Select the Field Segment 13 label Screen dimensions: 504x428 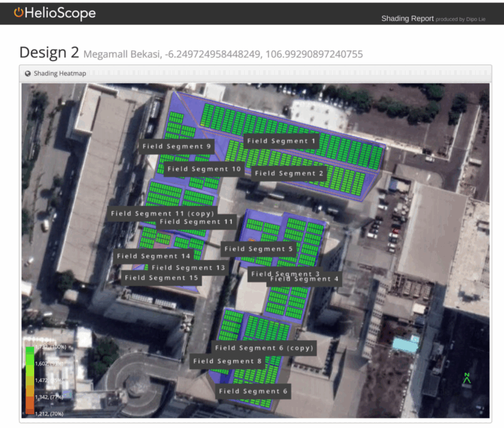[x=188, y=268]
